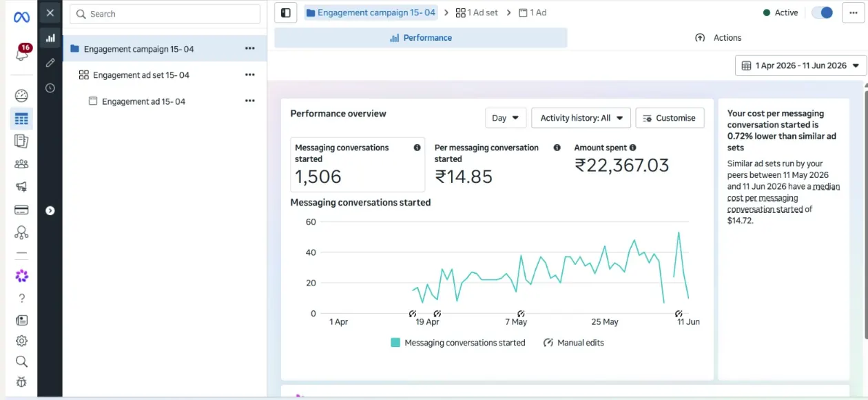This screenshot has height=400, width=868.
Task: Open the history clock icon
Action: tap(50, 88)
